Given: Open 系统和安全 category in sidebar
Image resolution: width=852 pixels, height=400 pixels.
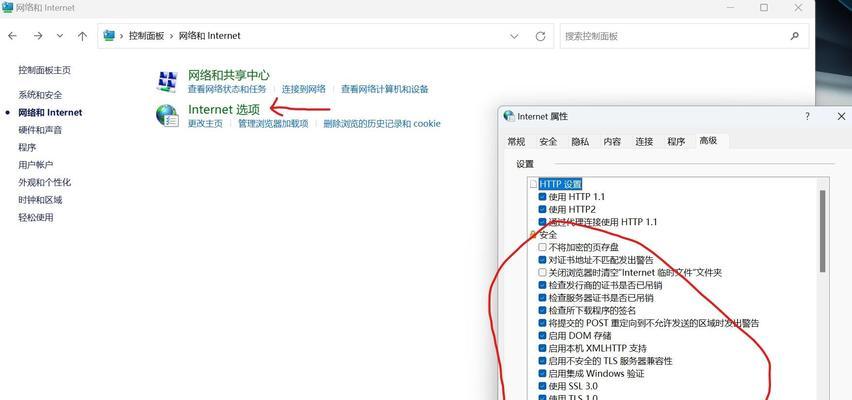Looking at the screenshot, I should pyautogui.click(x=40, y=95).
